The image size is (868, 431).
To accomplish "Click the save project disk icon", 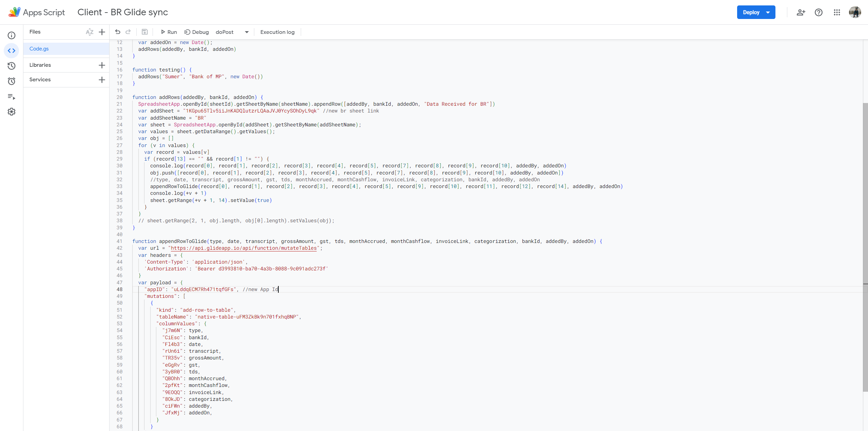I will 145,32.
